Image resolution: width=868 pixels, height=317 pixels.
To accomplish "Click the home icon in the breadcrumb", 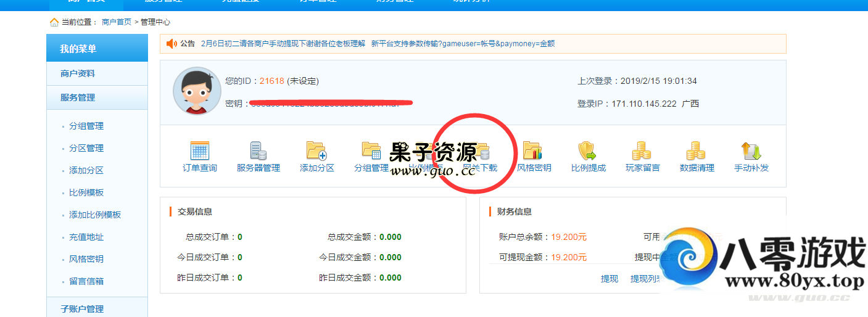I will (54, 22).
